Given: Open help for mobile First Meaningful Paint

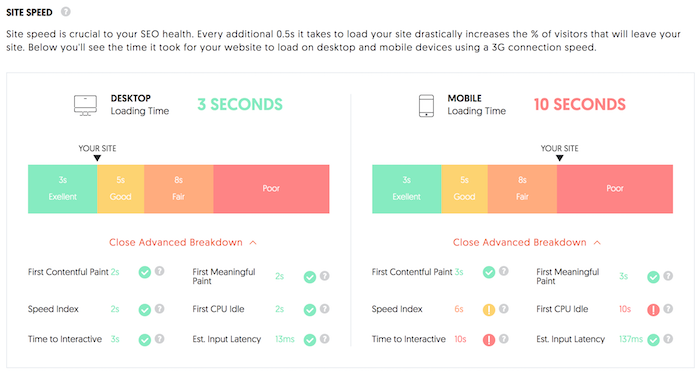Looking at the screenshot, I should coord(668,276).
